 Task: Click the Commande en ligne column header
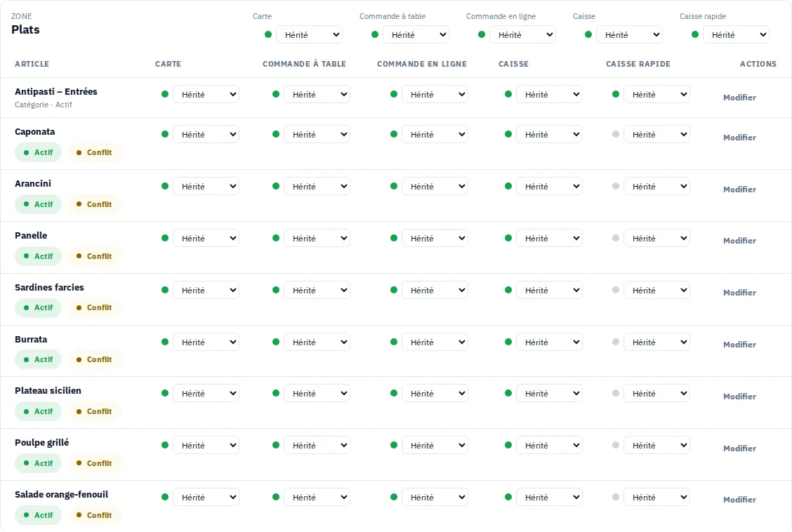[422, 64]
